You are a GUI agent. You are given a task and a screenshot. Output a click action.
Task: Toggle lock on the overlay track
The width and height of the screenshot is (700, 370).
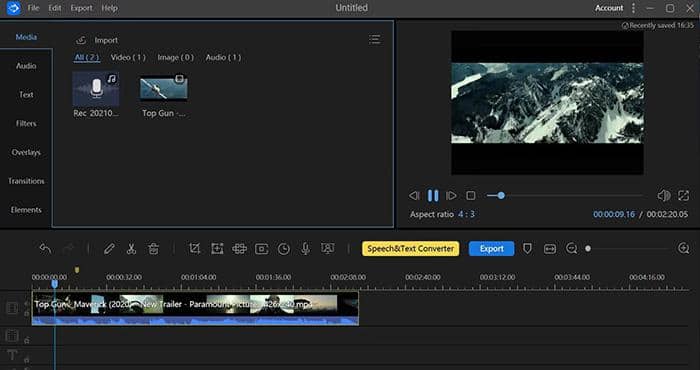click(26, 341)
